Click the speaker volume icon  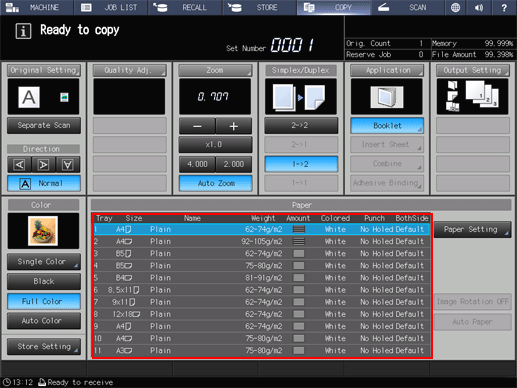[479, 7]
